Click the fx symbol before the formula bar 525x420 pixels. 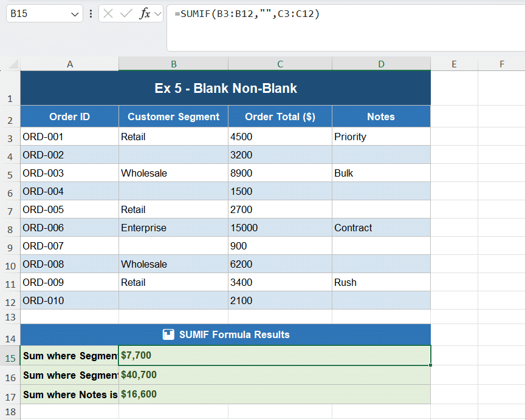coord(144,13)
